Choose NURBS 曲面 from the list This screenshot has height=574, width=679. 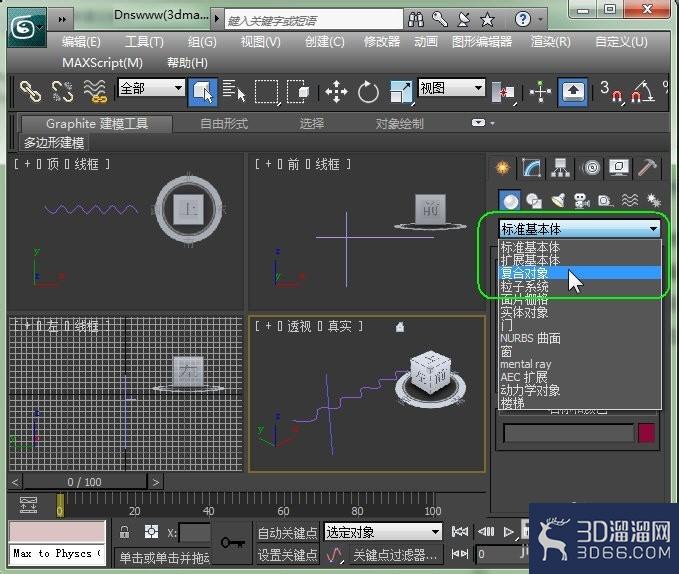click(x=579, y=338)
